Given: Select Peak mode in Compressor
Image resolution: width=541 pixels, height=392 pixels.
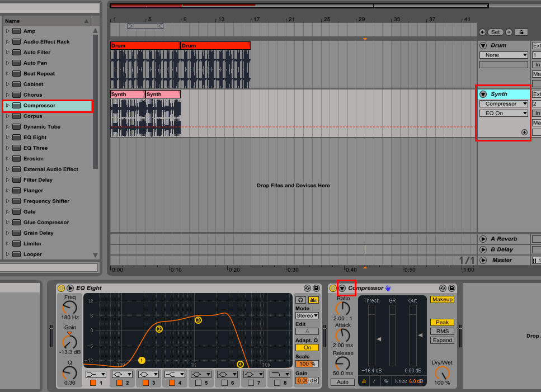Looking at the screenshot, I should 443,322.
